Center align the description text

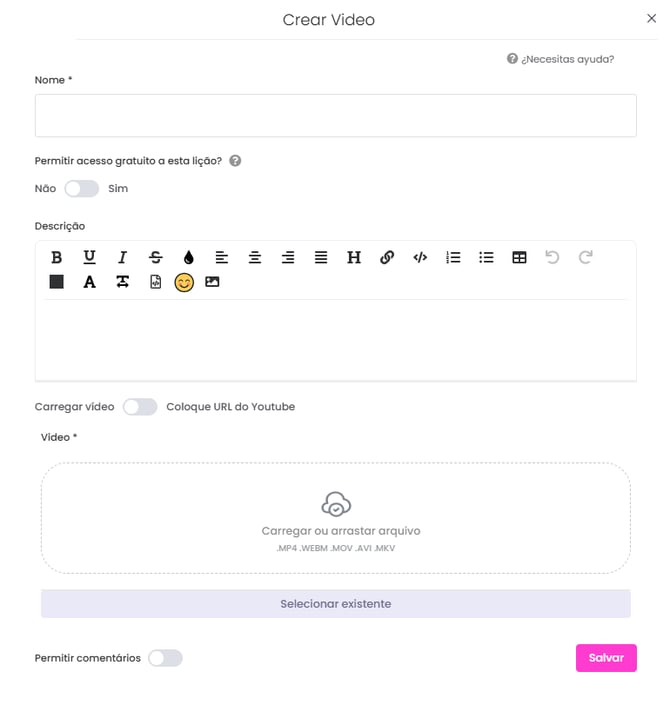[x=255, y=257]
